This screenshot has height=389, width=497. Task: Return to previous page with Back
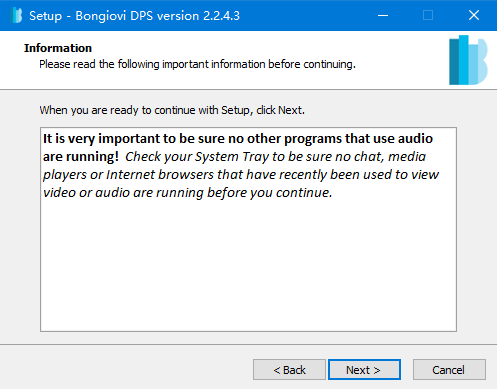click(289, 370)
